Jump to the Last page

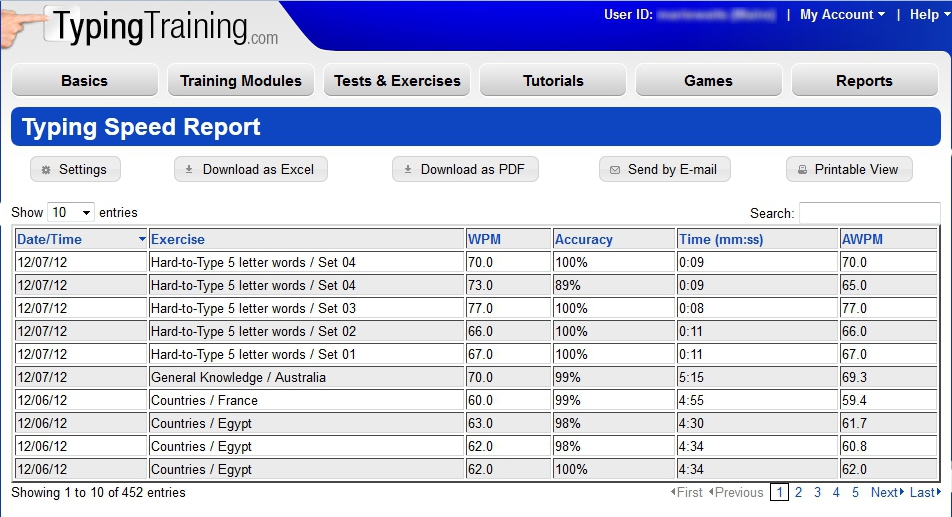[924, 493]
